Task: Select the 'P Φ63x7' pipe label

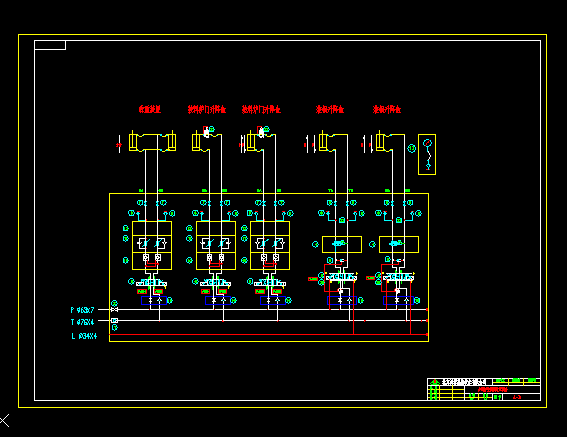Action: 82,310
